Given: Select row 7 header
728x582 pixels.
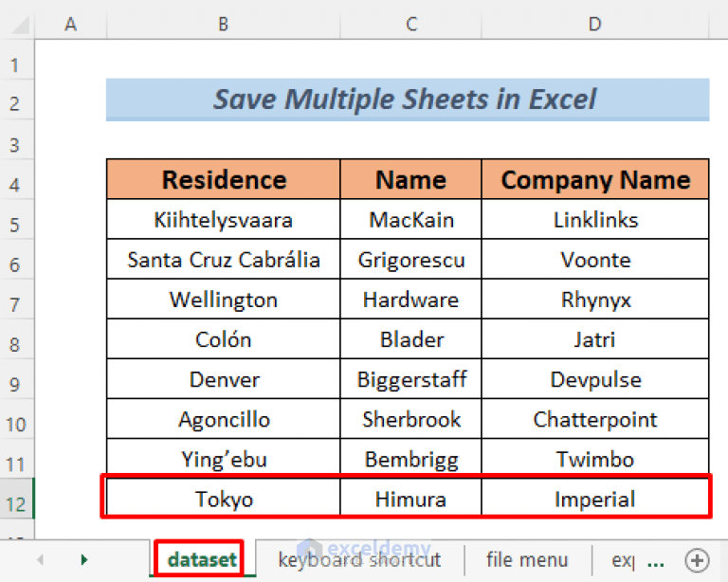Looking at the screenshot, I should click(17, 300).
